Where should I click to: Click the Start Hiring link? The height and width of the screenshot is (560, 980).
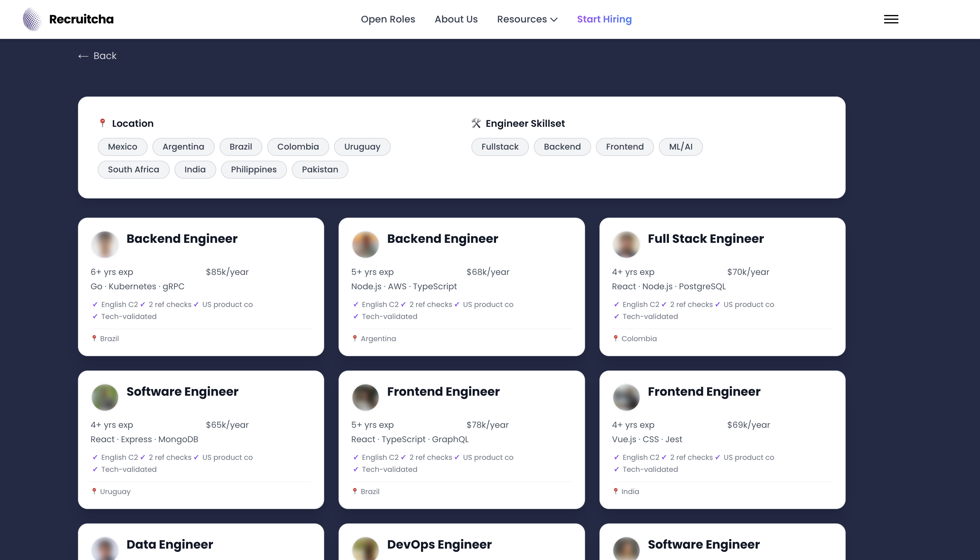(604, 19)
